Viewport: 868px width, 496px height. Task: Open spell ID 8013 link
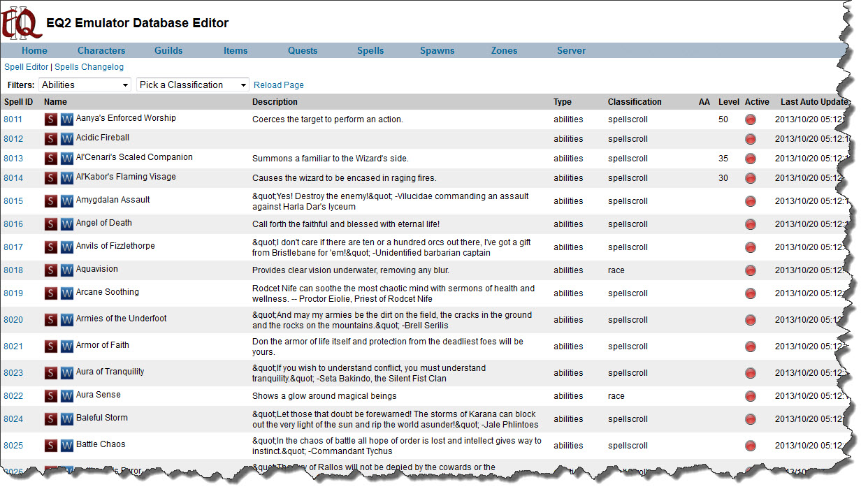click(13, 159)
